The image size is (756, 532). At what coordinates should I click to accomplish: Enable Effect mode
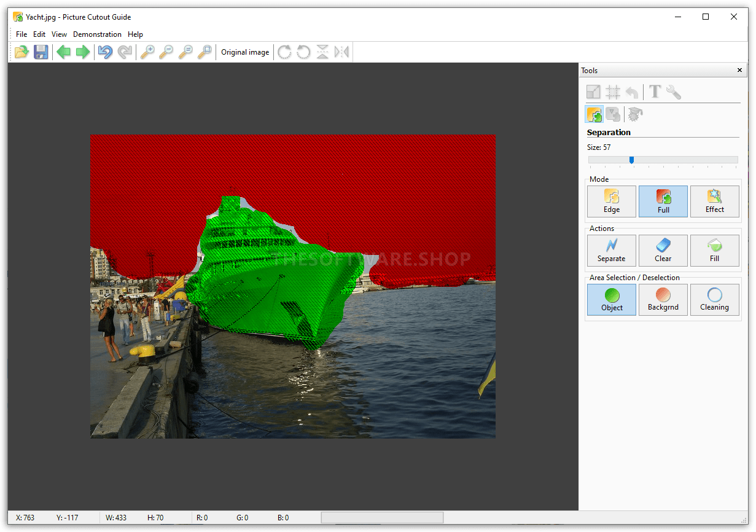click(715, 201)
